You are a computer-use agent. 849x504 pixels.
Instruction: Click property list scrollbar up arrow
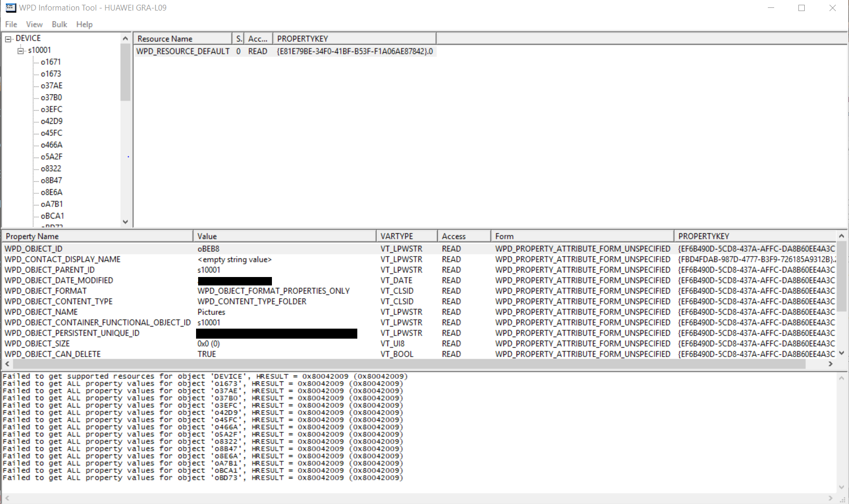coord(842,235)
